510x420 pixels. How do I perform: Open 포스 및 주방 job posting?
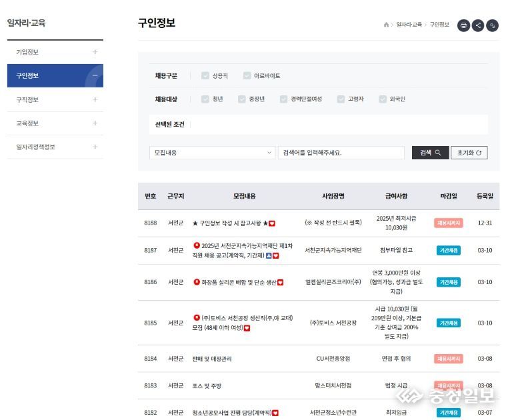[207, 386]
